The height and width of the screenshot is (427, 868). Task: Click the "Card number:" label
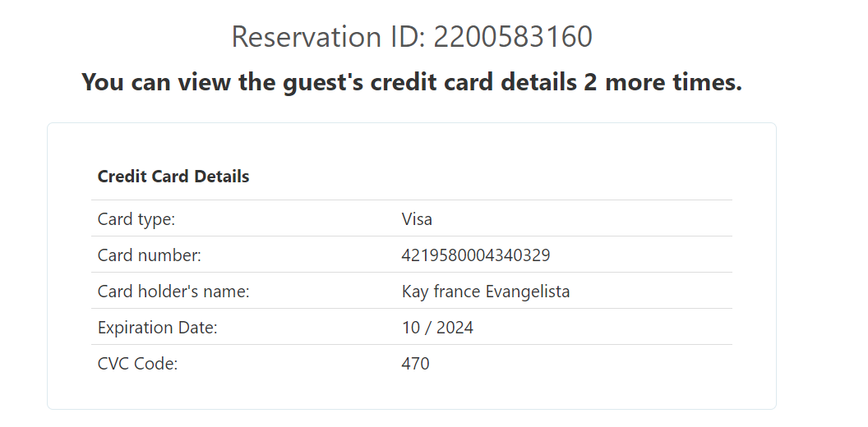(x=149, y=255)
